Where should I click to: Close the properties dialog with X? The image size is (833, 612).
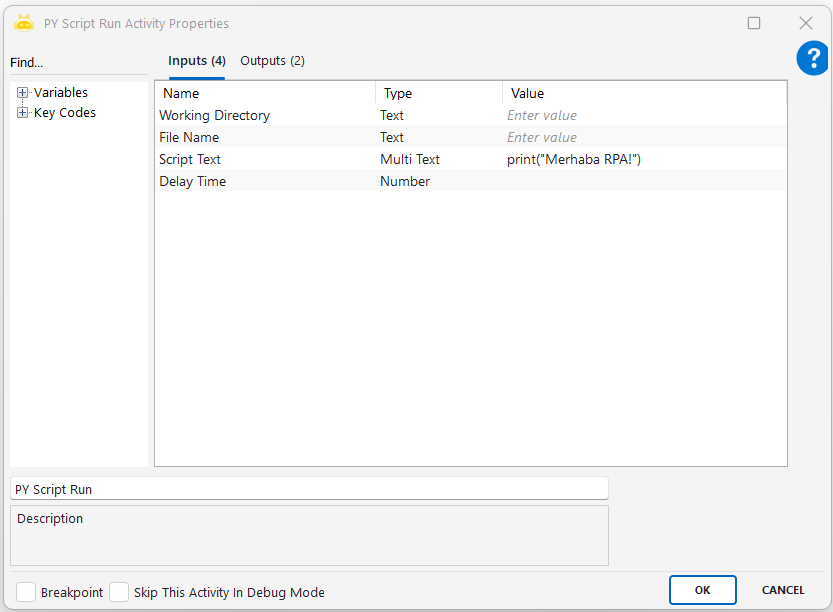tap(805, 23)
